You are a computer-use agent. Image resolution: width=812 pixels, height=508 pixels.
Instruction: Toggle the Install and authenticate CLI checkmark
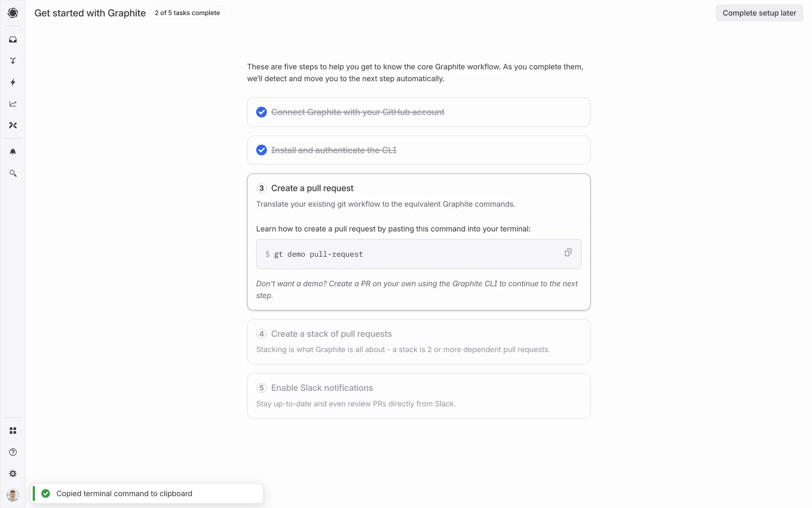click(x=261, y=150)
